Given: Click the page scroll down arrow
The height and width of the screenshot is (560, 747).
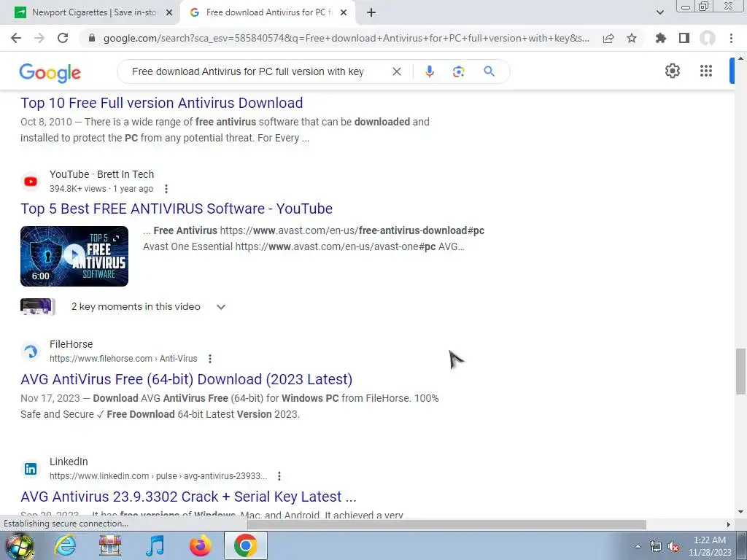Looking at the screenshot, I should 740,513.
